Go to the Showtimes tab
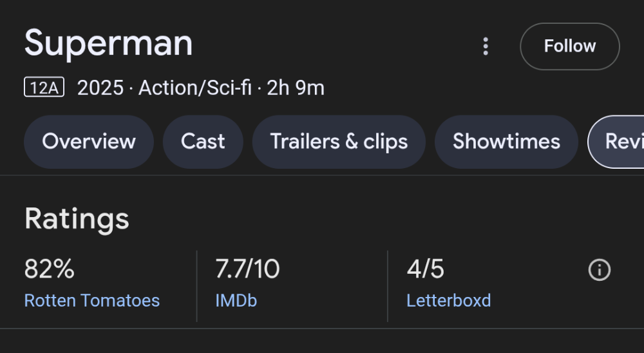644x353 pixels. 506,141
